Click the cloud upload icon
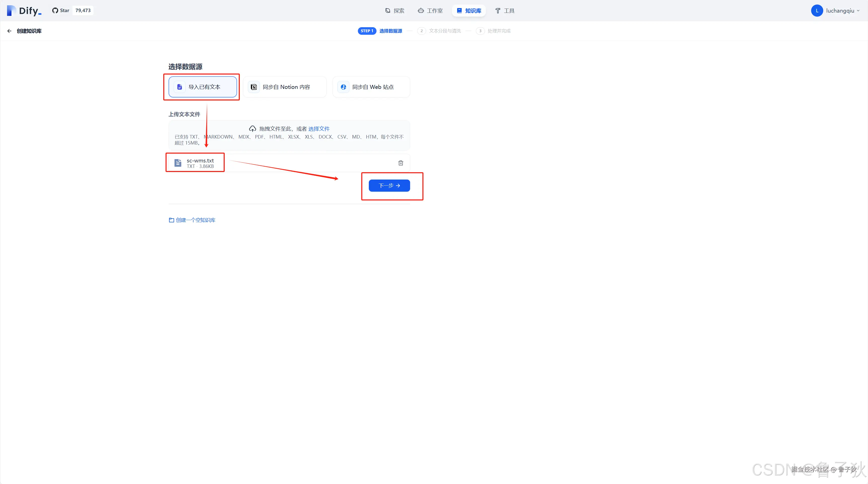Screen dimensions: 868x484 252,129
